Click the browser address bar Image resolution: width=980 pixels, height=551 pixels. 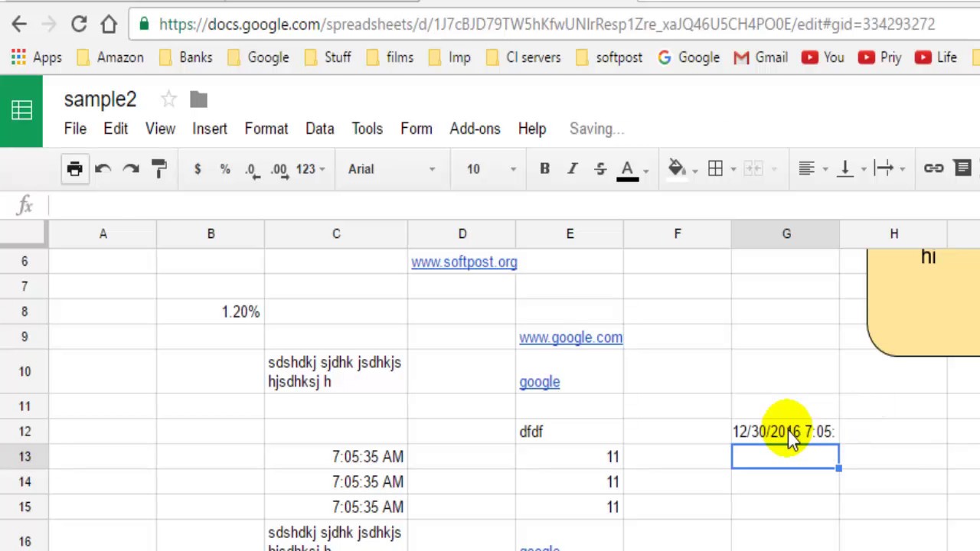click(547, 24)
